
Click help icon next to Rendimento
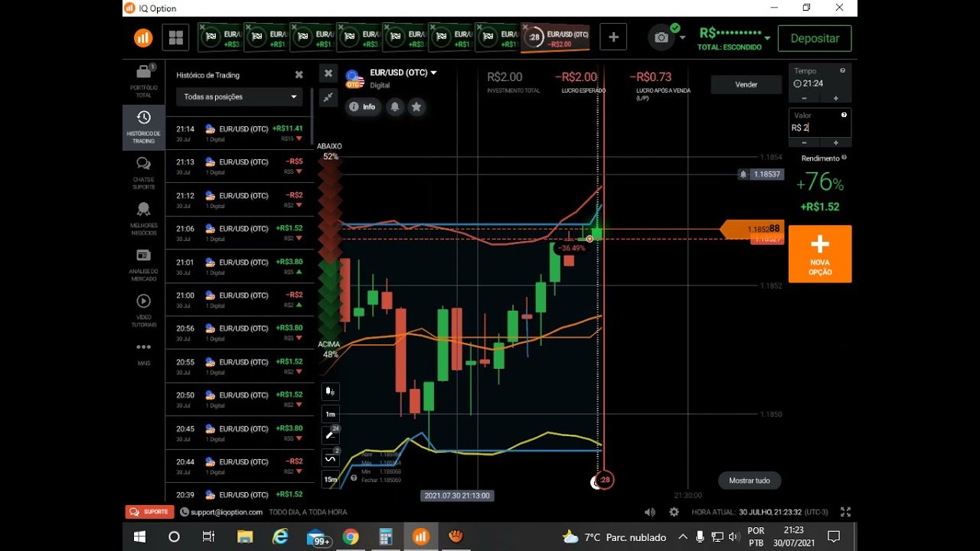[x=844, y=158]
